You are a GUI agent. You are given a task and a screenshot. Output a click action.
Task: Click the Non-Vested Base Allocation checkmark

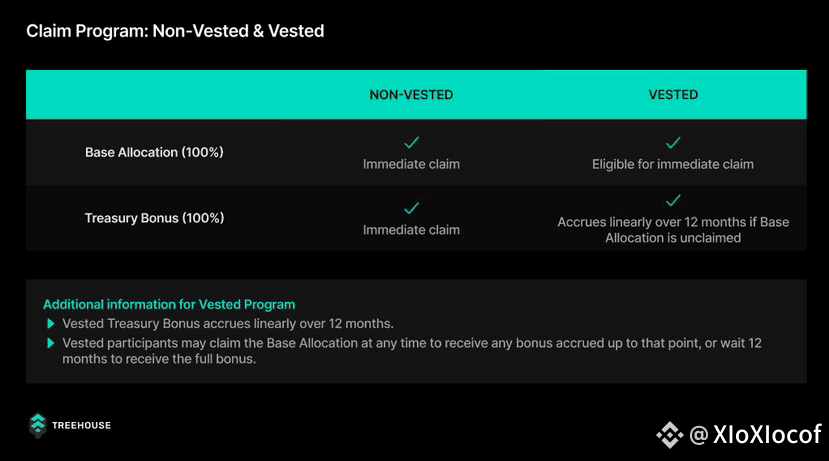tap(411, 142)
